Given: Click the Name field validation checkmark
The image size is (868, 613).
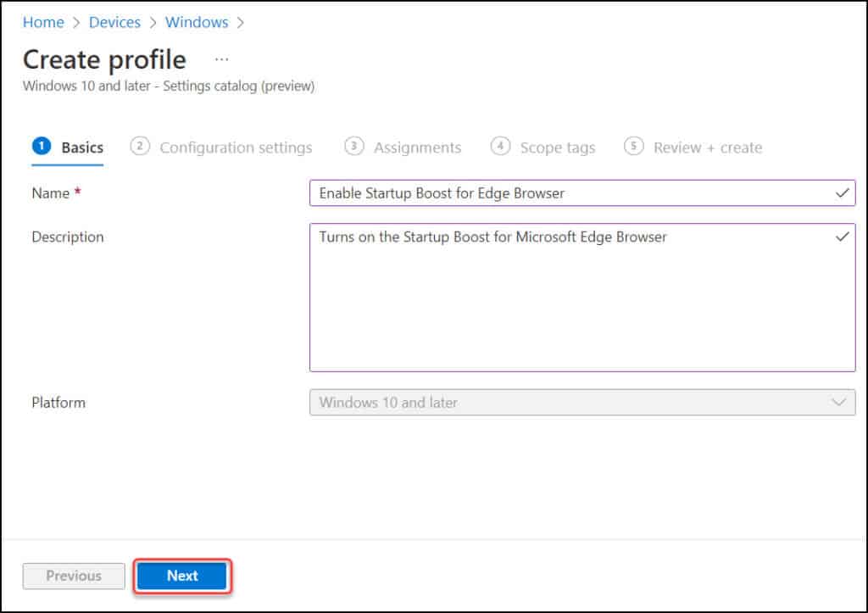Looking at the screenshot, I should coord(842,192).
